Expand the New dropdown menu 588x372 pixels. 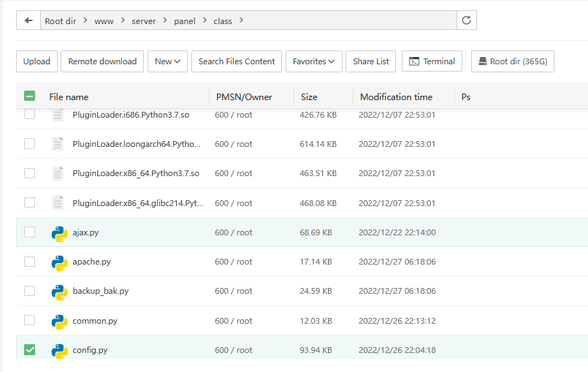(168, 61)
